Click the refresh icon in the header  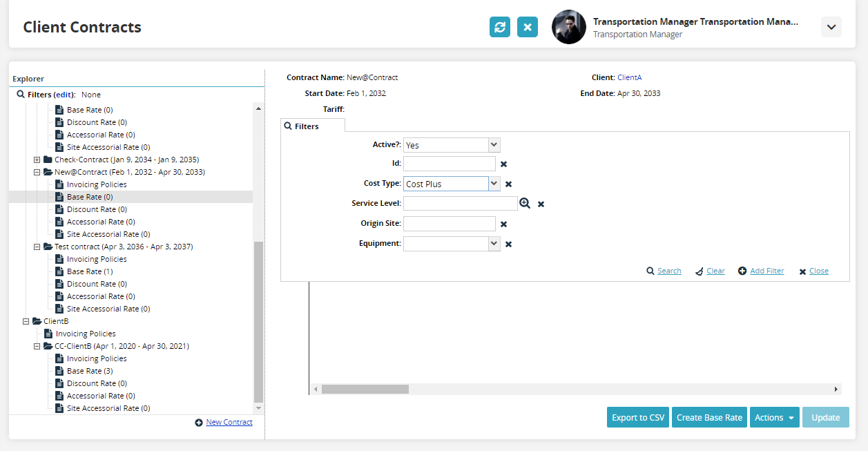pyautogui.click(x=500, y=27)
